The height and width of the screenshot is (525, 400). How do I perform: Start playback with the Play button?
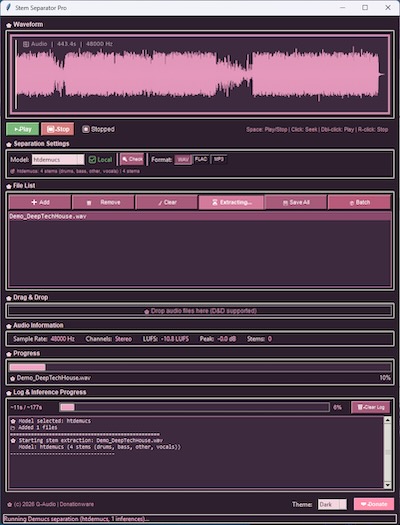coord(22,129)
